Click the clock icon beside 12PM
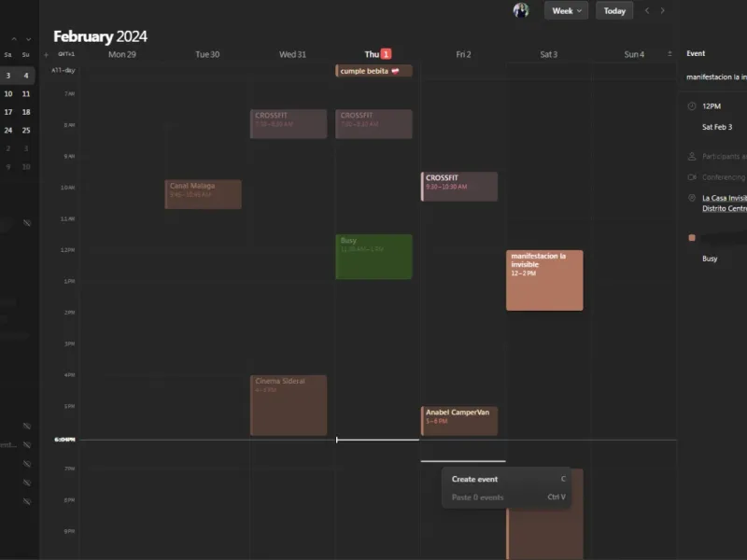This screenshot has height=560, width=747. coord(692,106)
